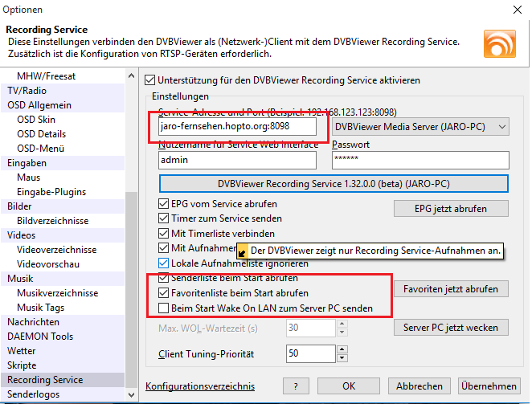Viewport: 532px width, 404px height.
Task: Open the Konfigurationsverzeichnis link
Action: coord(200,386)
